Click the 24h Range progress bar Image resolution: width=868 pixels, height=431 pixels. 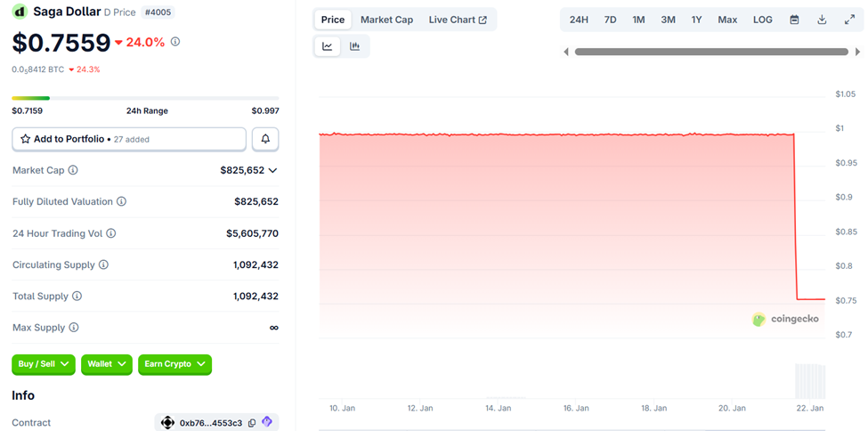coord(146,98)
